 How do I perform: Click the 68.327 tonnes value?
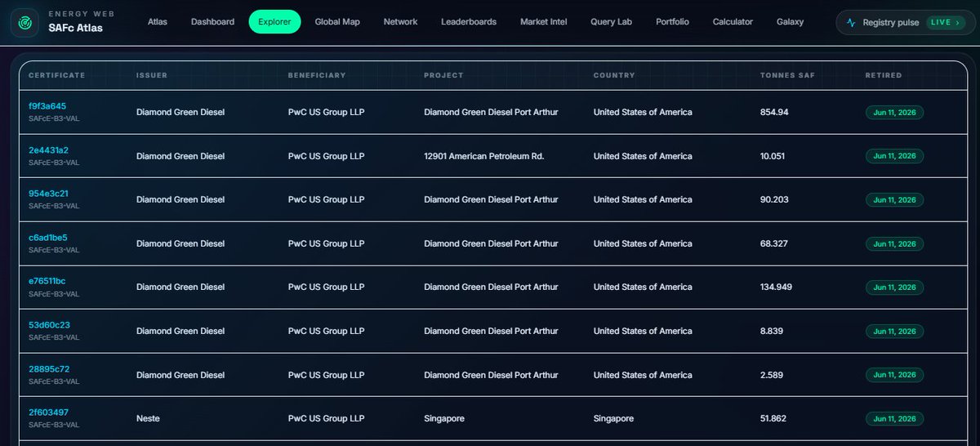point(774,243)
